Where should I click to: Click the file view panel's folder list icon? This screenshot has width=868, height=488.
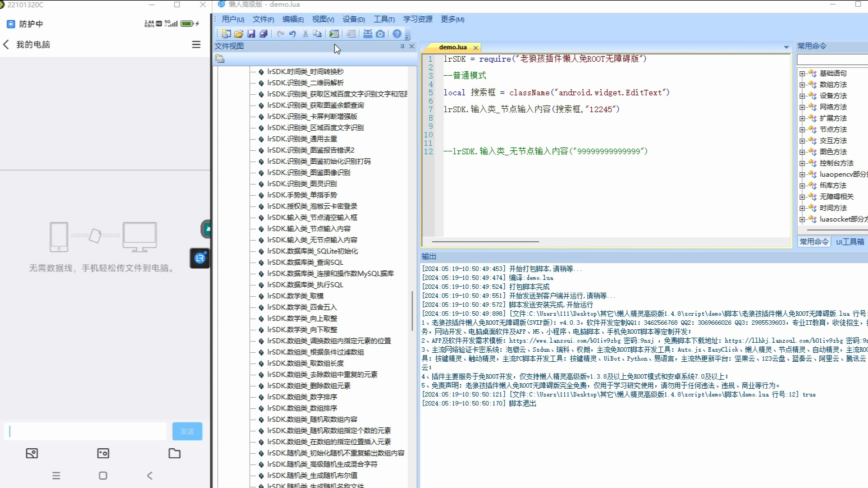[x=220, y=59]
